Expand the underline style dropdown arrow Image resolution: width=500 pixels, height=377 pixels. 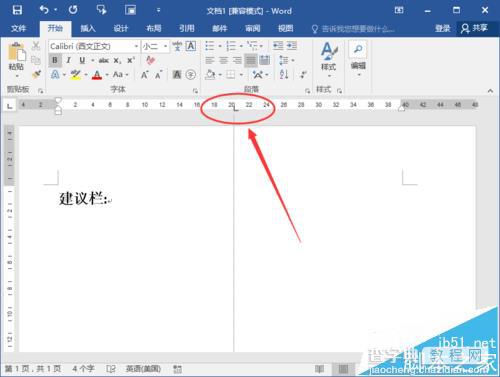(92, 60)
